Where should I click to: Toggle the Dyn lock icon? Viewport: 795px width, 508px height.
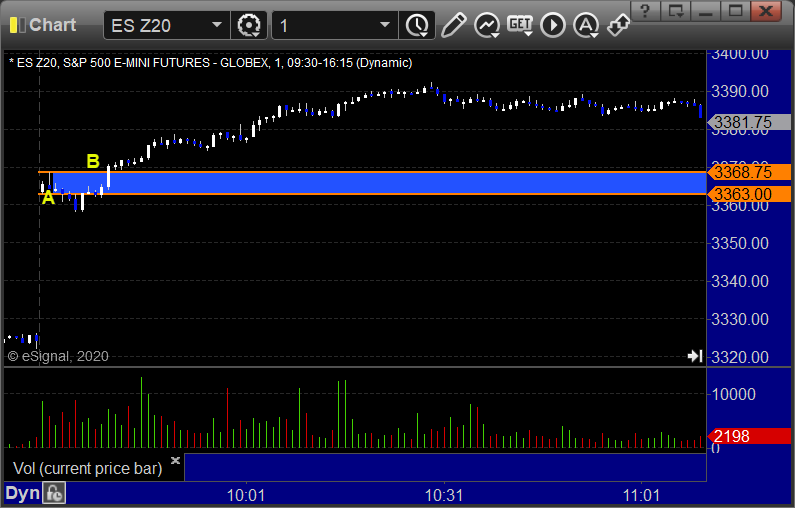54,493
